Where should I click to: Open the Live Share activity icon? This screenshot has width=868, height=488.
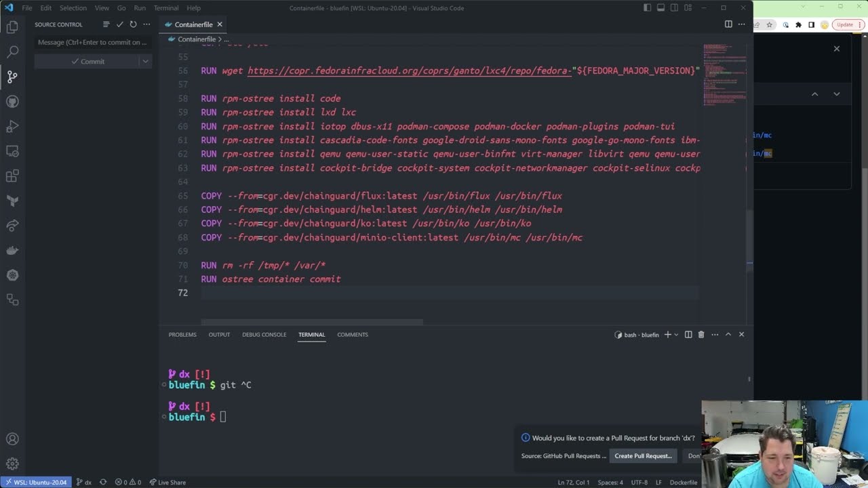(x=12, y=225)
